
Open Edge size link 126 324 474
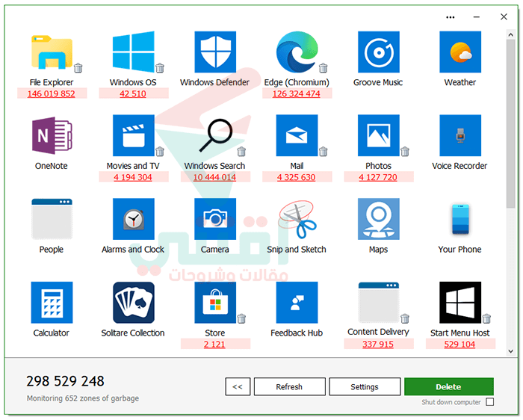[297, 93]
